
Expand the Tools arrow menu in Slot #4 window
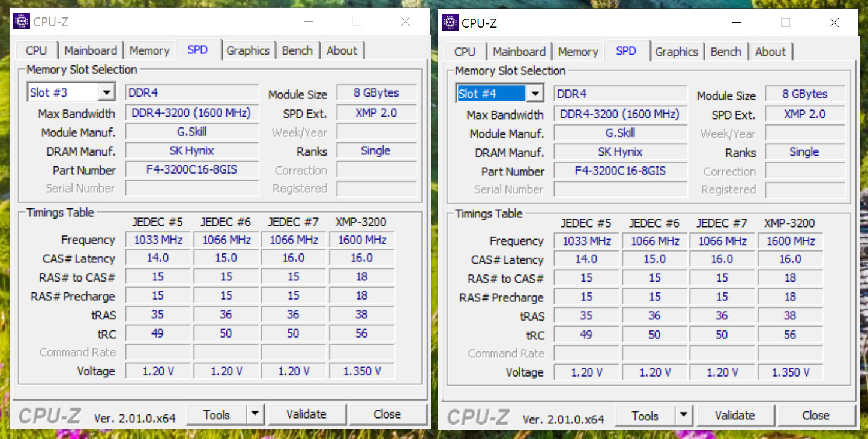[x=684, y=416]
